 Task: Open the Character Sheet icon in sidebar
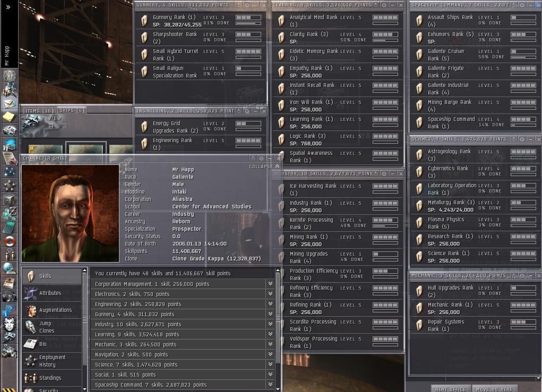10,75
